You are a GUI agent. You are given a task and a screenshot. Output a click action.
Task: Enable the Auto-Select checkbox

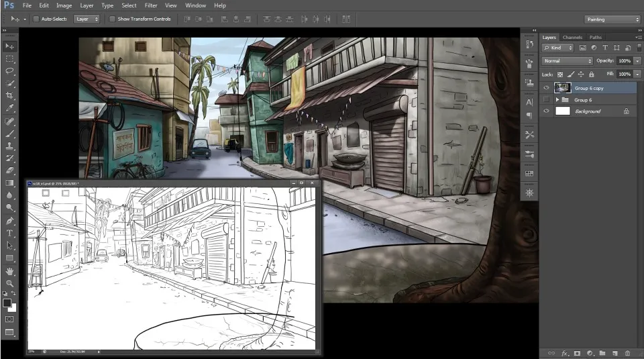pos(36,19)
